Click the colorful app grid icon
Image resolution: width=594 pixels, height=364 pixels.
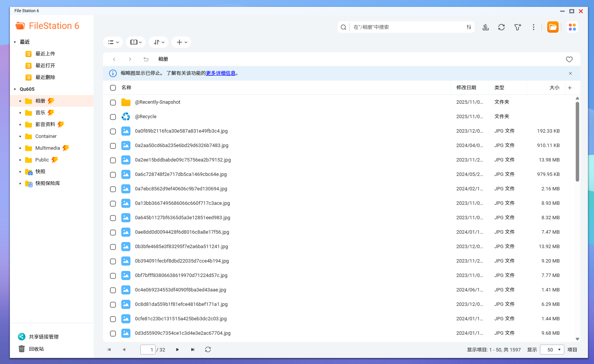coord(572,27)
